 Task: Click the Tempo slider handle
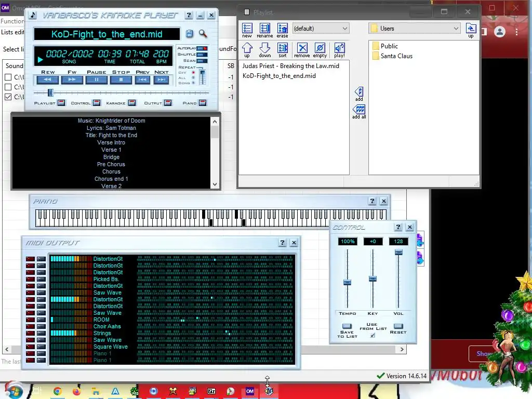(x=347, y=282)
